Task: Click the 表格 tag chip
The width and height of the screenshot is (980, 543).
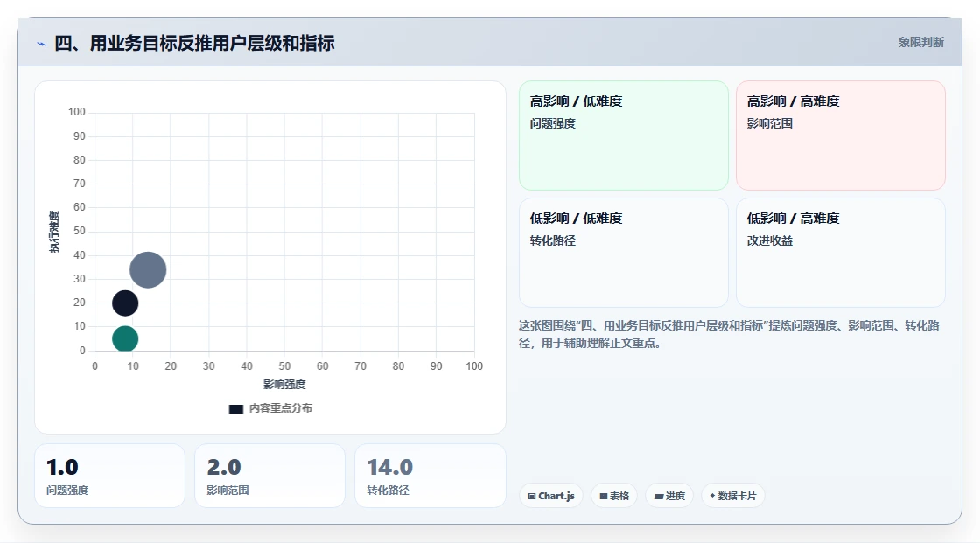Action: tap(614, 496)
